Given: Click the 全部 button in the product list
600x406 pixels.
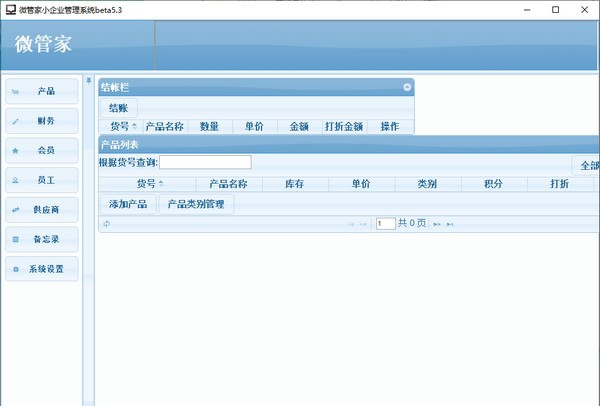Looking at the screenshot, I should point(586,166).
